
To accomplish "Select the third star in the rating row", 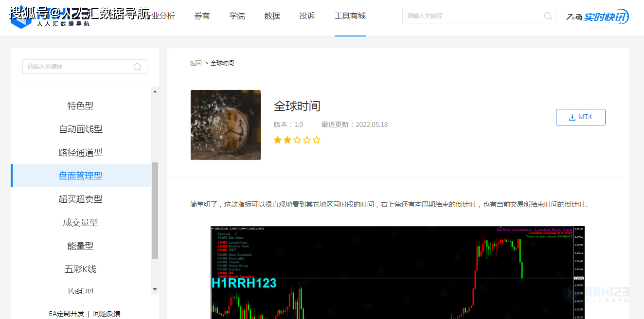I will pos(297,140).
